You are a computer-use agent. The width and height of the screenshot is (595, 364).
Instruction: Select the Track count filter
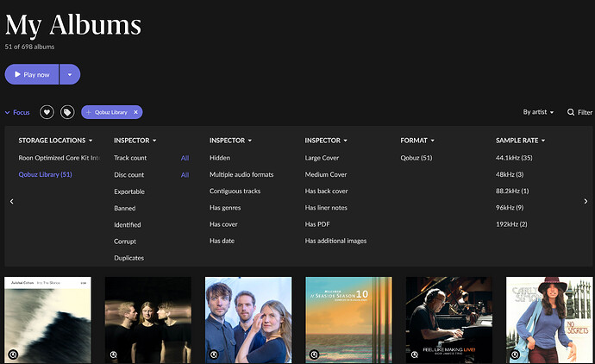click(x=130, y=158)
